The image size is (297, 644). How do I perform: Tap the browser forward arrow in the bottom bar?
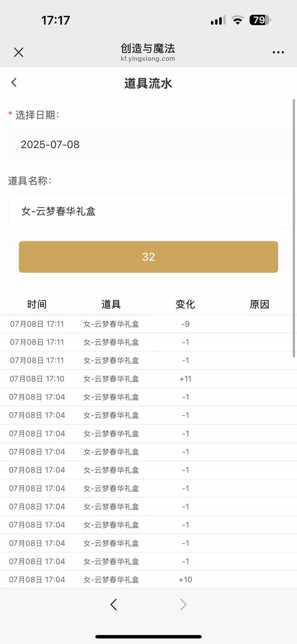pyautogui.click(x=183, y=604)
